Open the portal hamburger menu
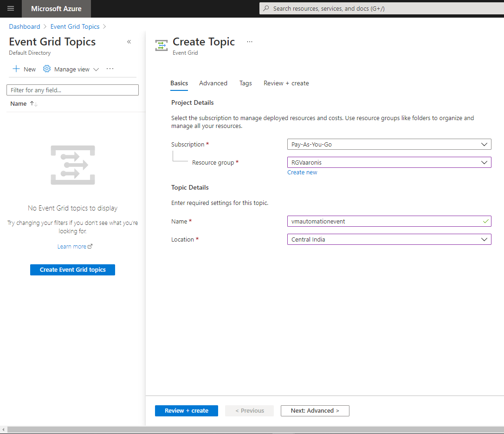 click(x=11, y=9)
